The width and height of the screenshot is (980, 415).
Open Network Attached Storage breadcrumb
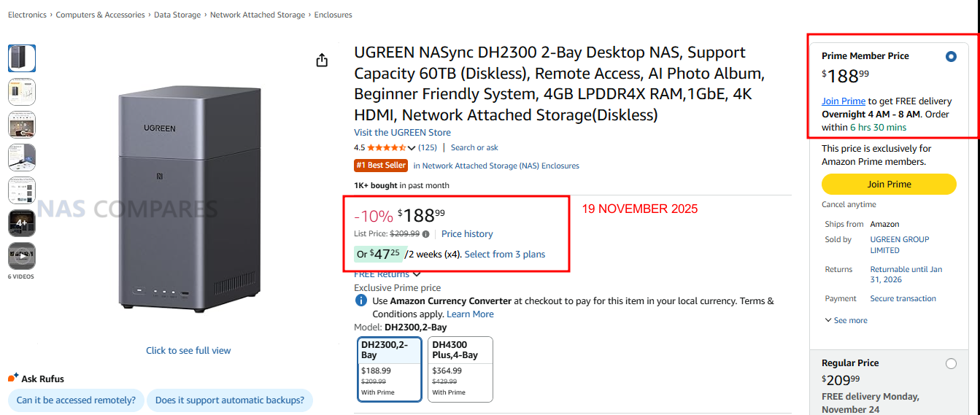(258, 15)
